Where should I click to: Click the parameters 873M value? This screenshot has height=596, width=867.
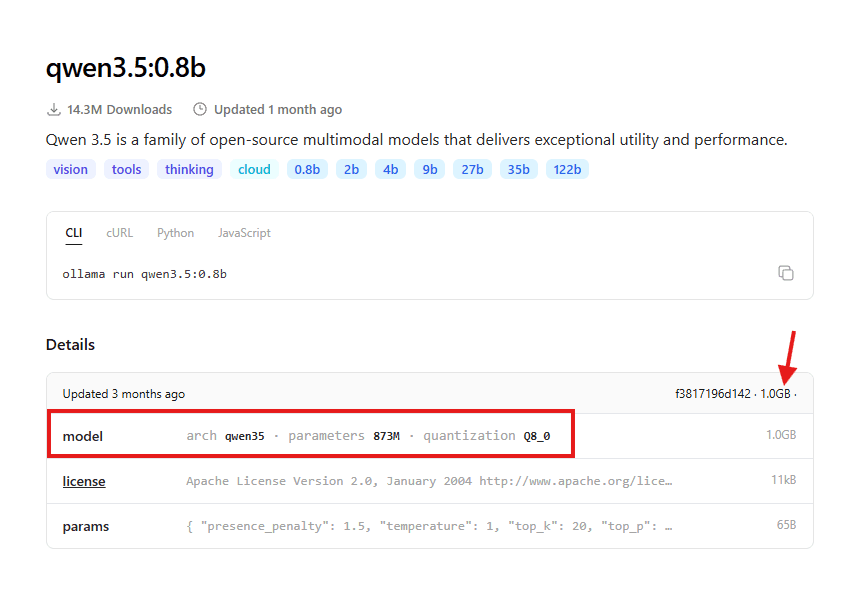[x=387, y=436]
